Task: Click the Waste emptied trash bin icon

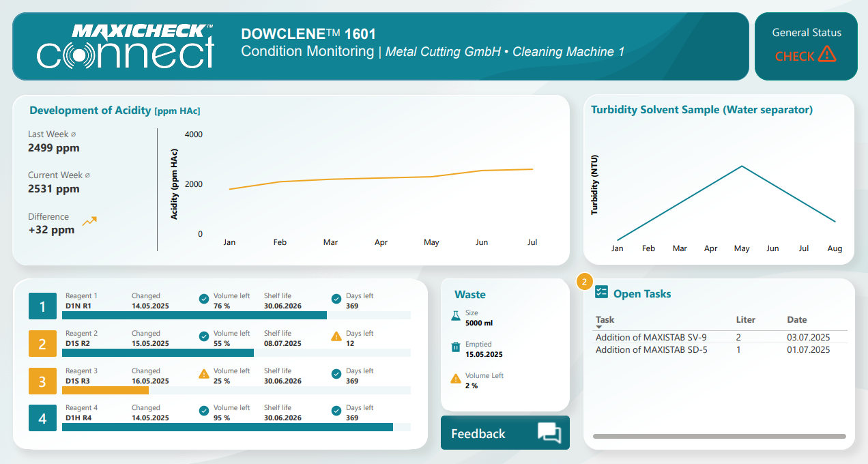Action: tap(455, 347)
